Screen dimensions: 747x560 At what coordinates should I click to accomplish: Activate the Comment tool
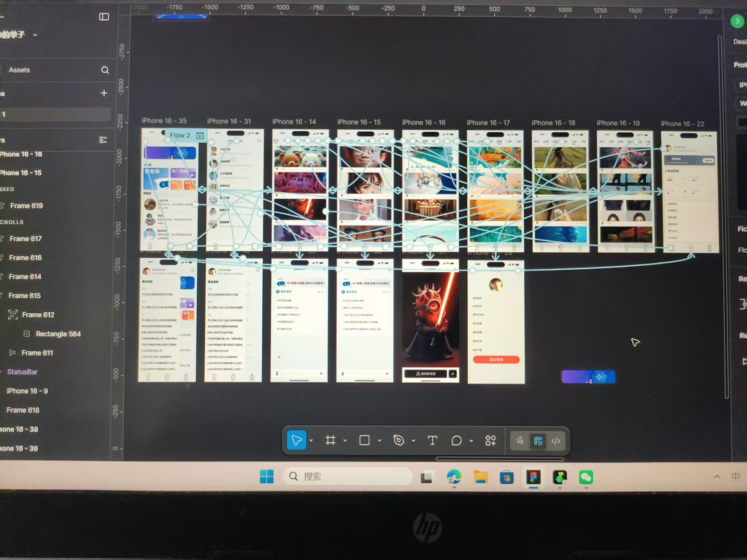tap(456, 440)
